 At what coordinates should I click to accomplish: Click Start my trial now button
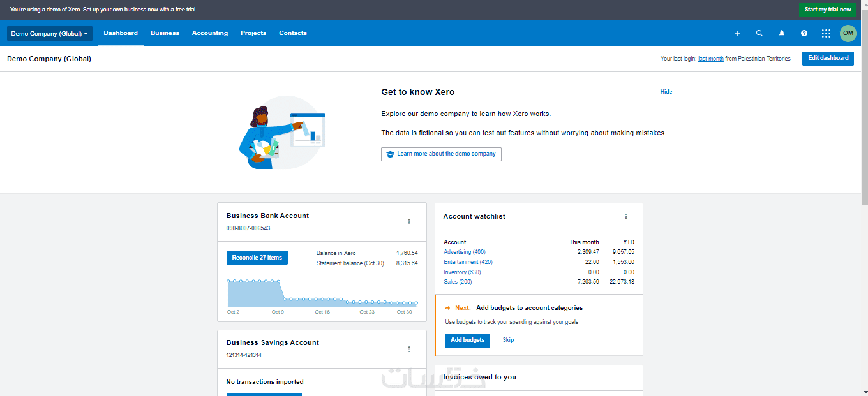[828, 10]
